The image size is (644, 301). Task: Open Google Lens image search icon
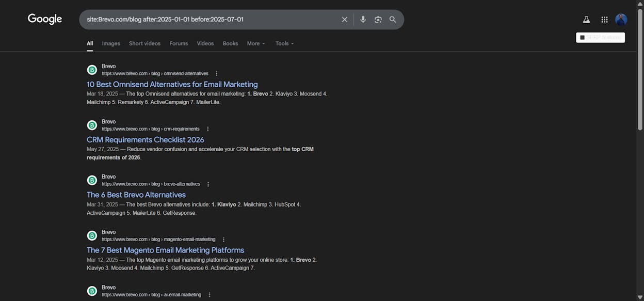378,20
